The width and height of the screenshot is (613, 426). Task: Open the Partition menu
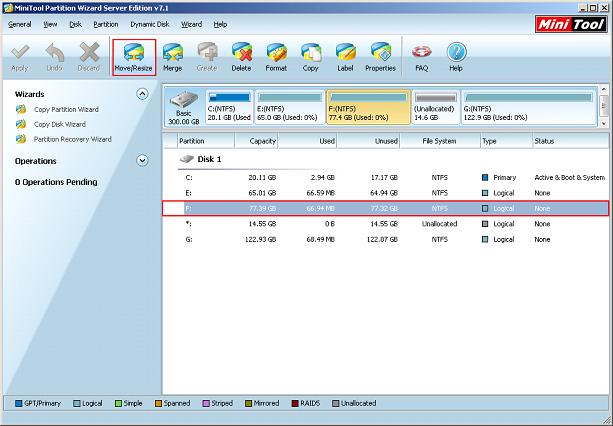coord(106,24)
